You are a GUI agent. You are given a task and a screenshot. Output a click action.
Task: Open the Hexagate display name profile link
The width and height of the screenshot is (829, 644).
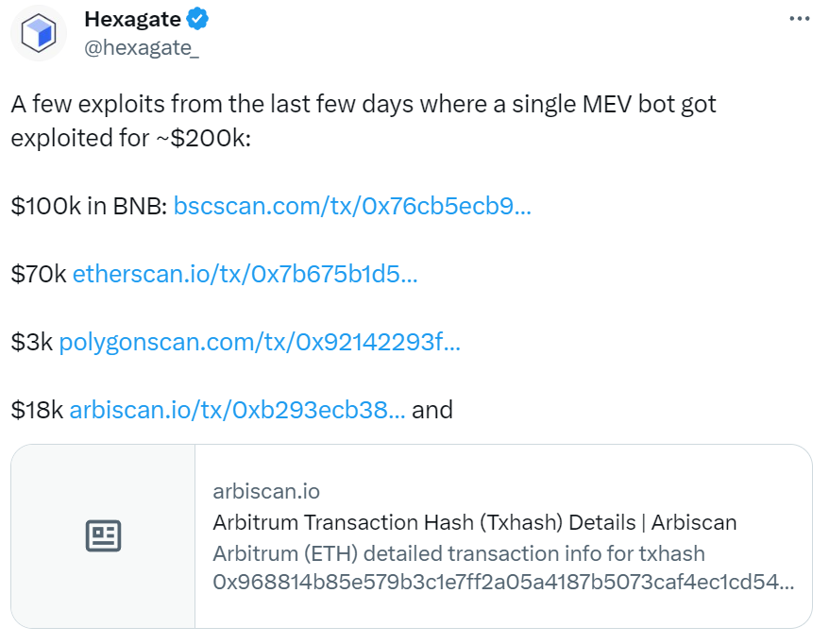pyautogui.click(x=131, y=19)
